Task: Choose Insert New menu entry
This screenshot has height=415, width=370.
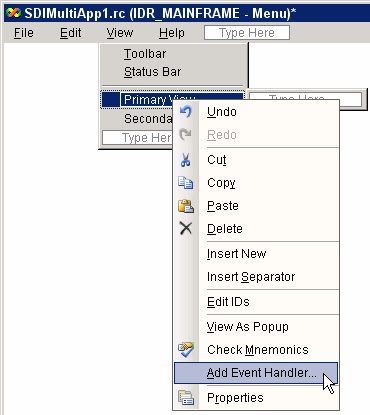Action: [x=256, y=254]
